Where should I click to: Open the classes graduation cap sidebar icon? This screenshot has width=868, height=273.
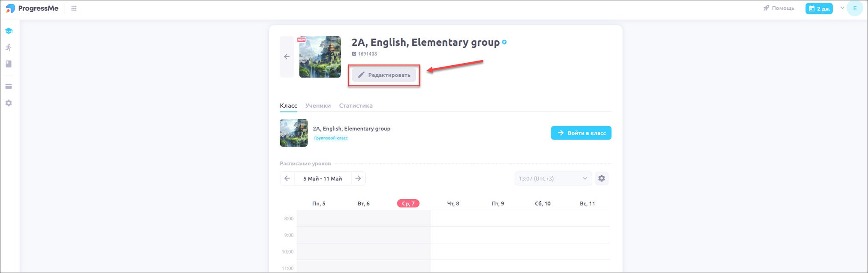(8, 31)
